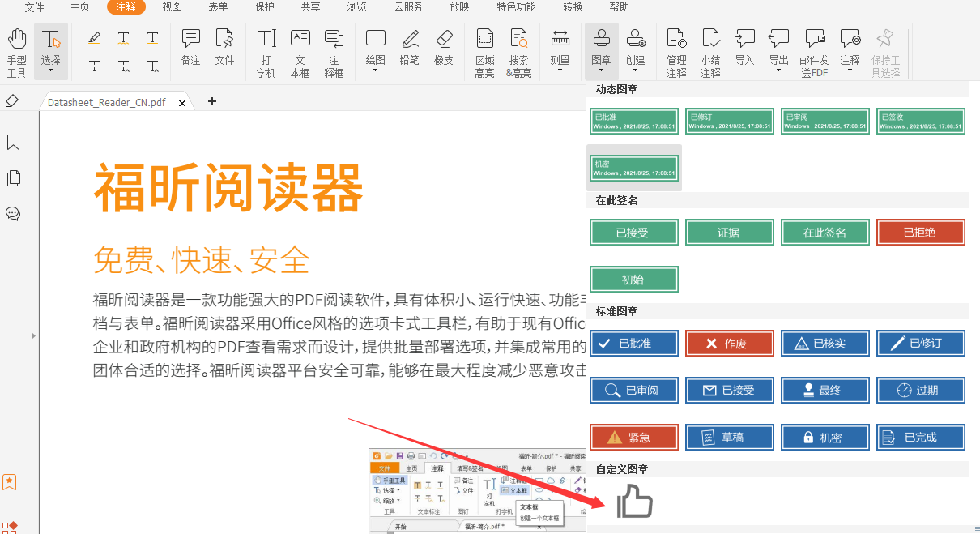Add a Note comment (备注)

pyautogui.click(x=190, y=47)
